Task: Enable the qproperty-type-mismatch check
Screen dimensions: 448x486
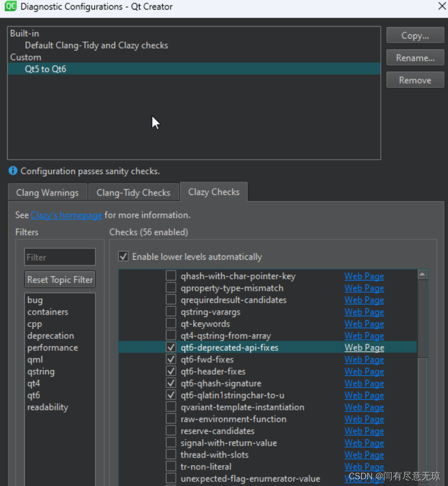Action: click(171, 288)
